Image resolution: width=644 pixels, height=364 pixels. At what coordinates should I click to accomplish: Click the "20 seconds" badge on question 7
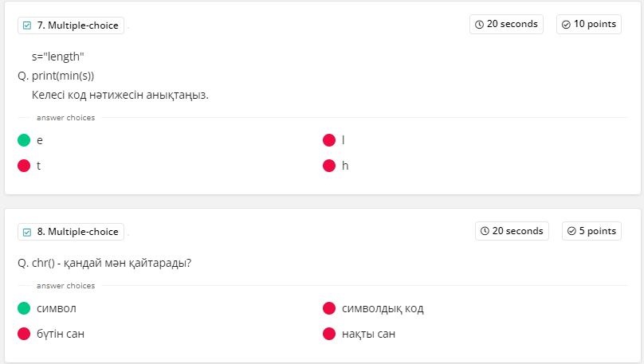pos(506,25)
